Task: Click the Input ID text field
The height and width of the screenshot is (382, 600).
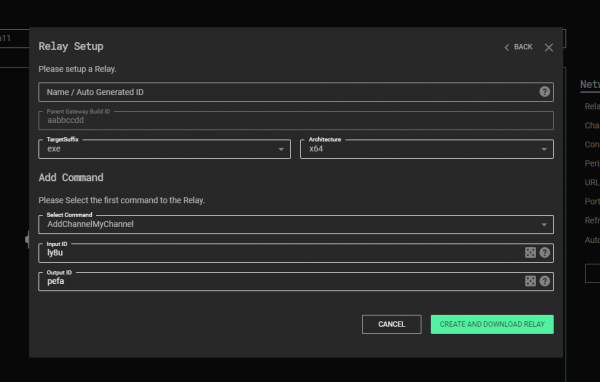Action: tap(281, 253)
